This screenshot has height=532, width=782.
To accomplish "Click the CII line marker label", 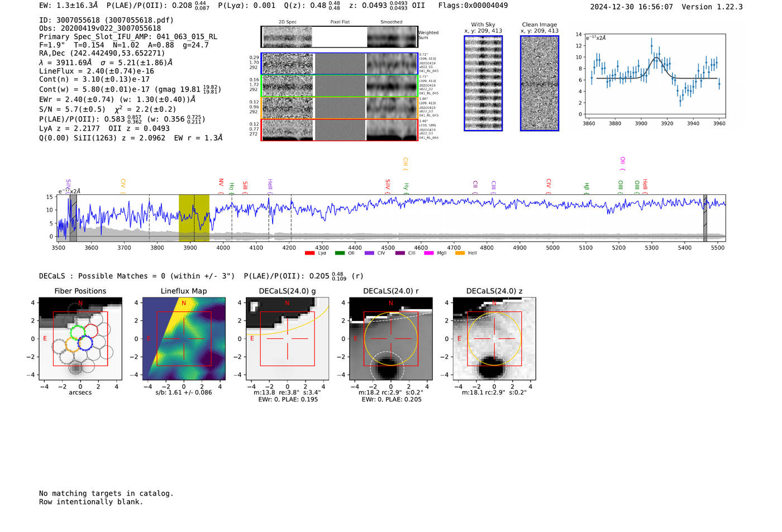I will click(475, 187).
